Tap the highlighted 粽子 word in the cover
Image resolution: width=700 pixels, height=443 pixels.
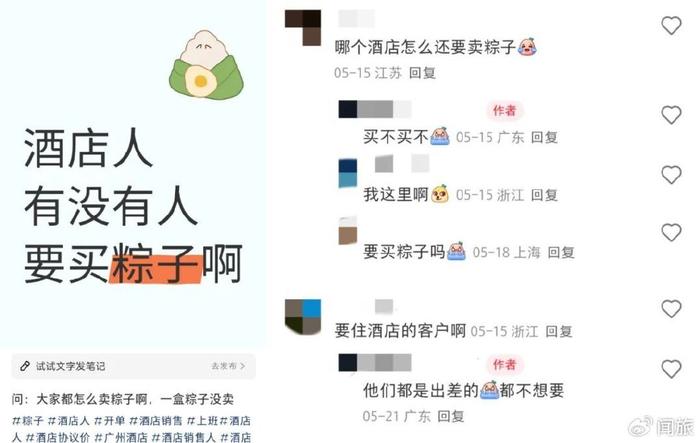click(154, 263)
